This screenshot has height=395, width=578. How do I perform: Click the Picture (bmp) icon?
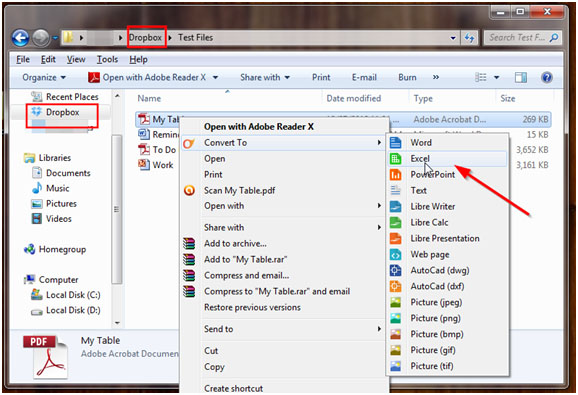[395, 334]
